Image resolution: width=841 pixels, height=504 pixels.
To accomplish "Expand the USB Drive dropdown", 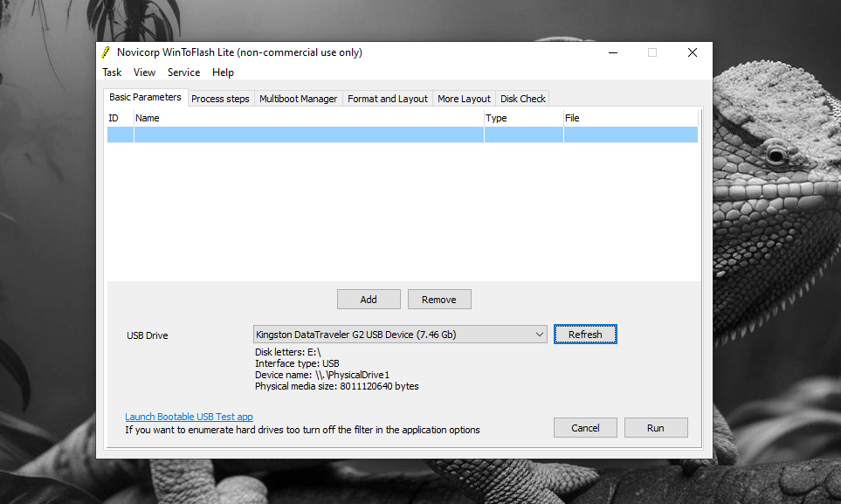I will 539,335.
